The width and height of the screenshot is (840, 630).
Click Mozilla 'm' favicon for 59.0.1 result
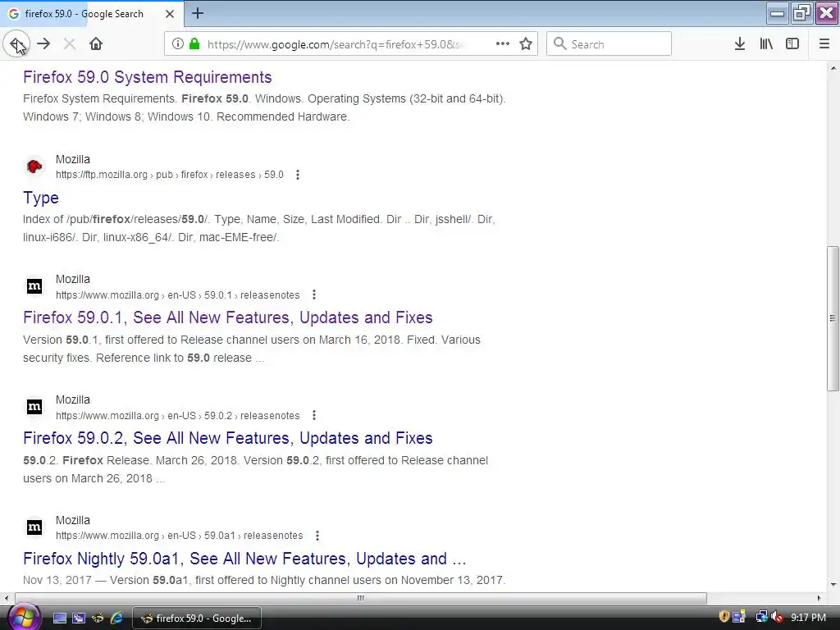point(34,286)
